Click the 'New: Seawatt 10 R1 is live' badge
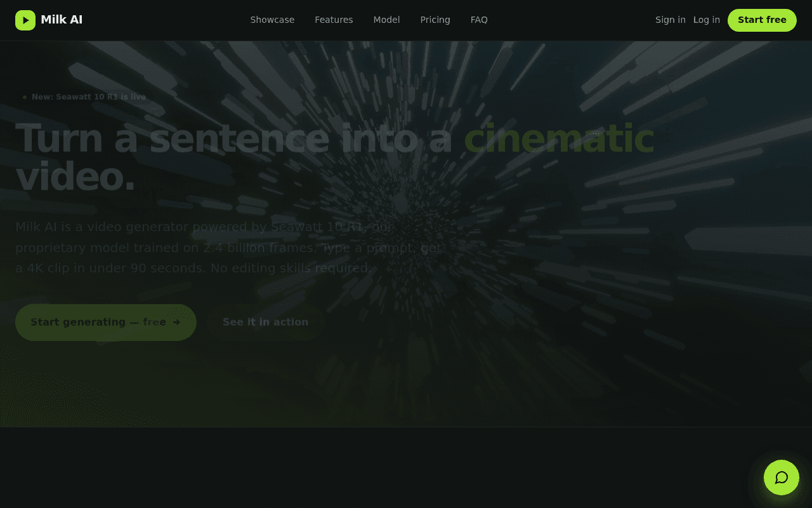This screenshot has height=508, width=812. pos(84,97)
